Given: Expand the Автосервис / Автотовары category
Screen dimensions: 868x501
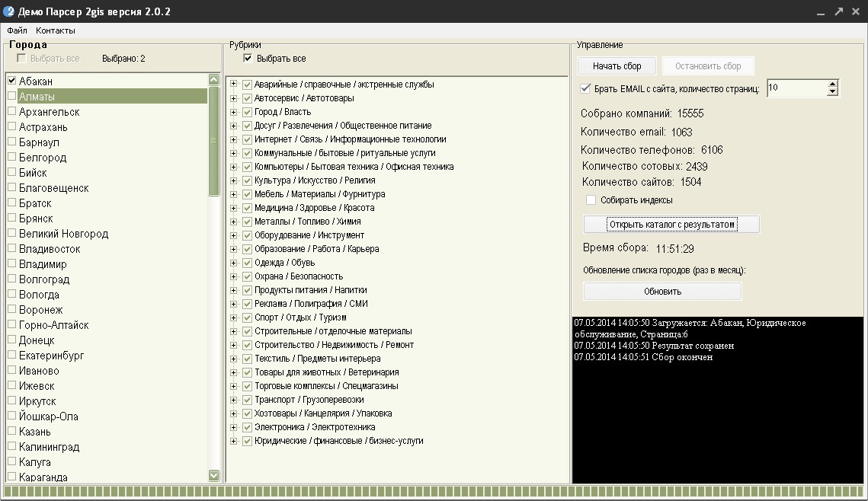Looking at the screenshot, I should [234, 98].
